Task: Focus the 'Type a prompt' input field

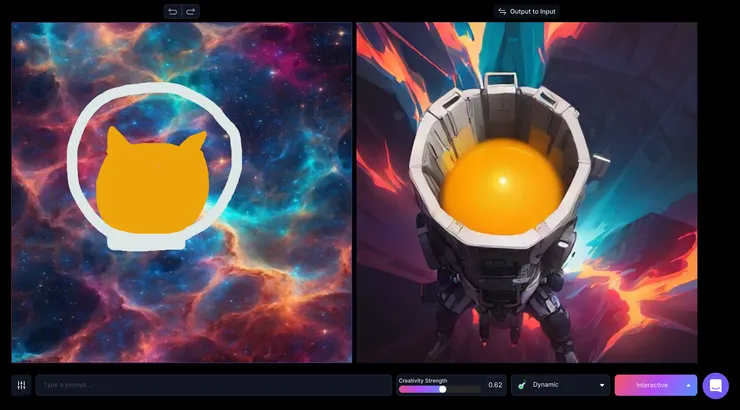Action: tap(214, 385)
